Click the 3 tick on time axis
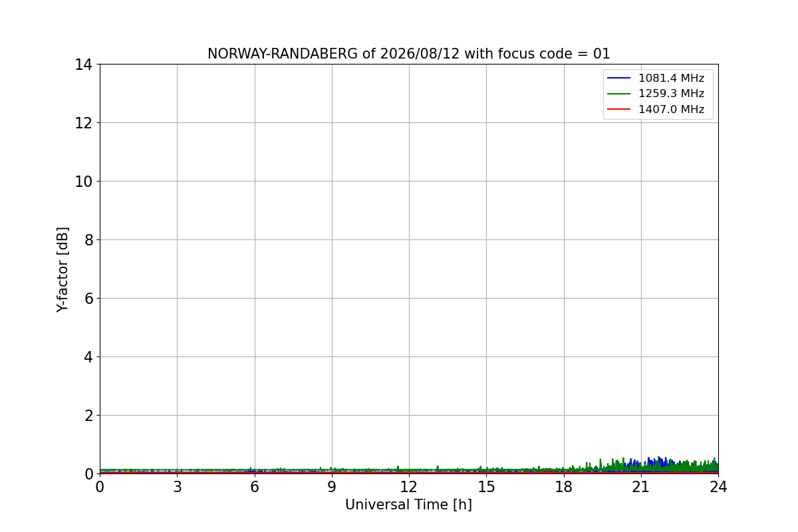 point(177,487)
